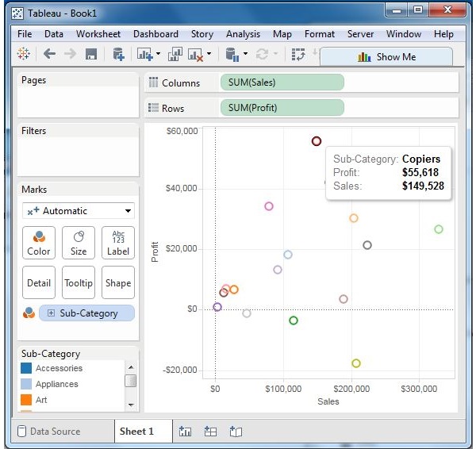Screen dimensions: 476x449
Task: Click the SUM(Sales) pill in Columns
Action: click(x=282, y=83)
